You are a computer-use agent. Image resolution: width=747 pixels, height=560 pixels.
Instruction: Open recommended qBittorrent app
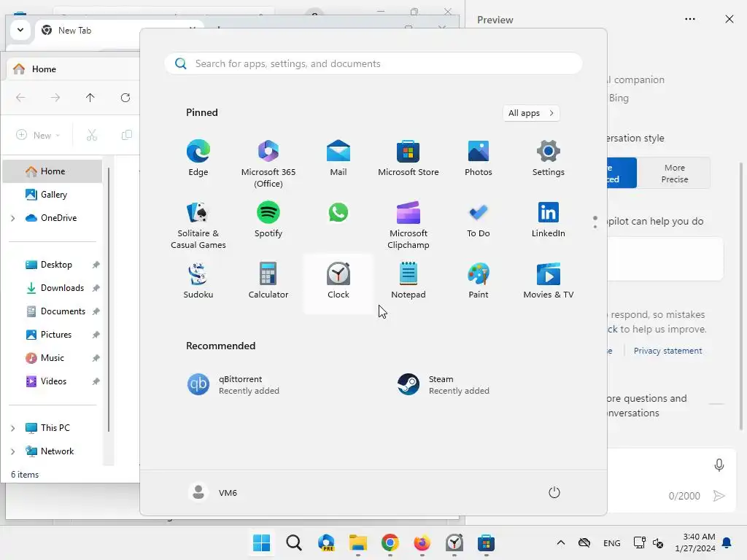point(233,385)
